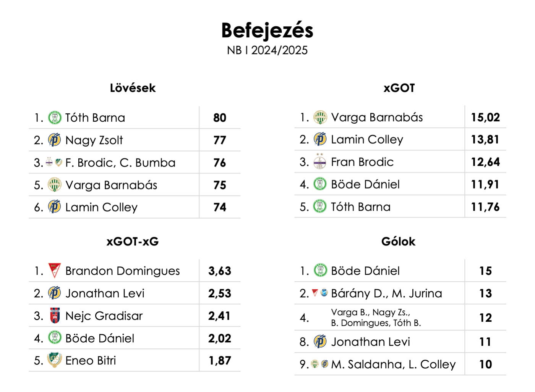Click the Befejezés main title
Screen dimensions: 535x392
point(267,31)
